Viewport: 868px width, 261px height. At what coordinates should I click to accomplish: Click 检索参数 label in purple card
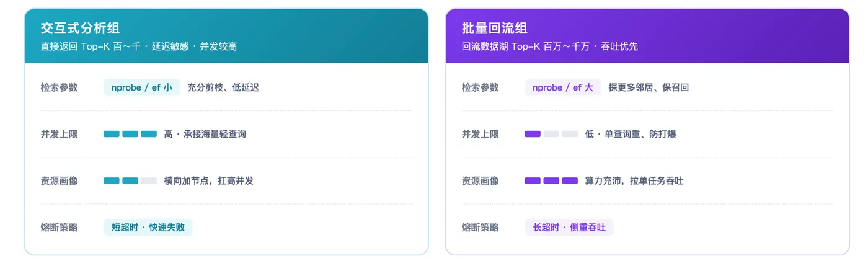[x=480, y=87]
